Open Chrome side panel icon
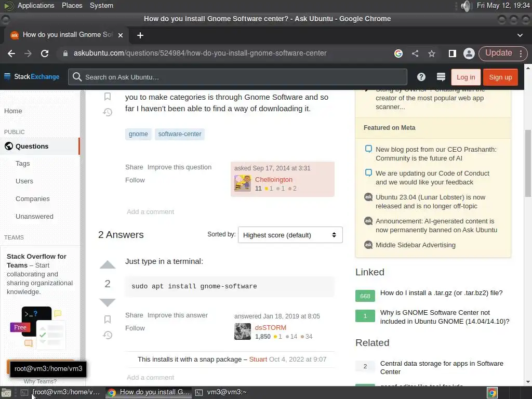Viewport: 532px width, 399px height. pyautogui.click(x=453, y=54)
